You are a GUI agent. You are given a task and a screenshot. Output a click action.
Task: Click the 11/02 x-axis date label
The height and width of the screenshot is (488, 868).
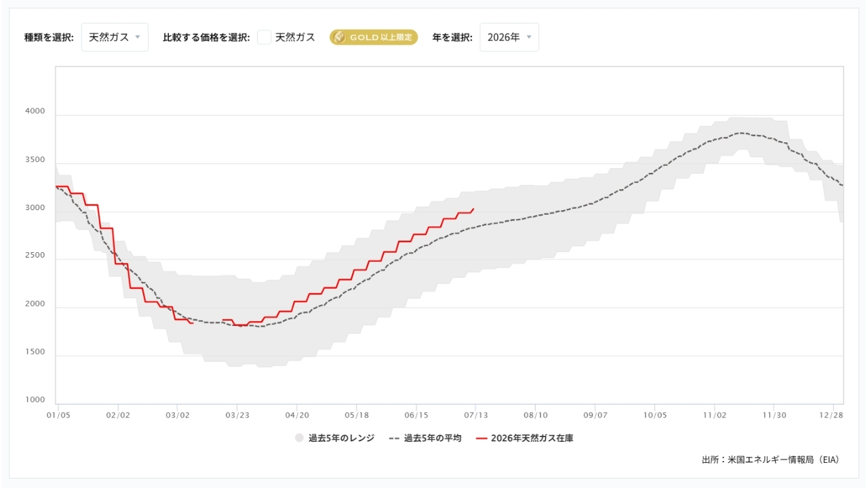[x=715, y=415]
